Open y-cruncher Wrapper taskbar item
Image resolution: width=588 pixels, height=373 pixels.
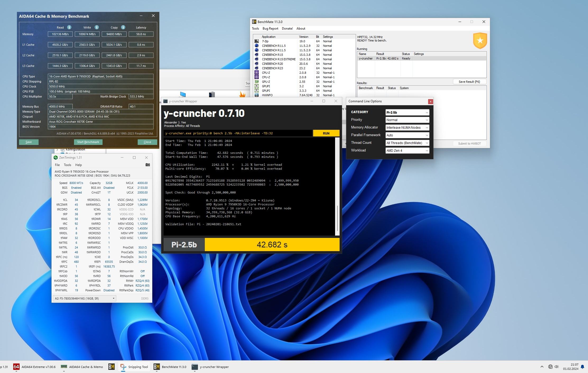click(x=210, y=367)
